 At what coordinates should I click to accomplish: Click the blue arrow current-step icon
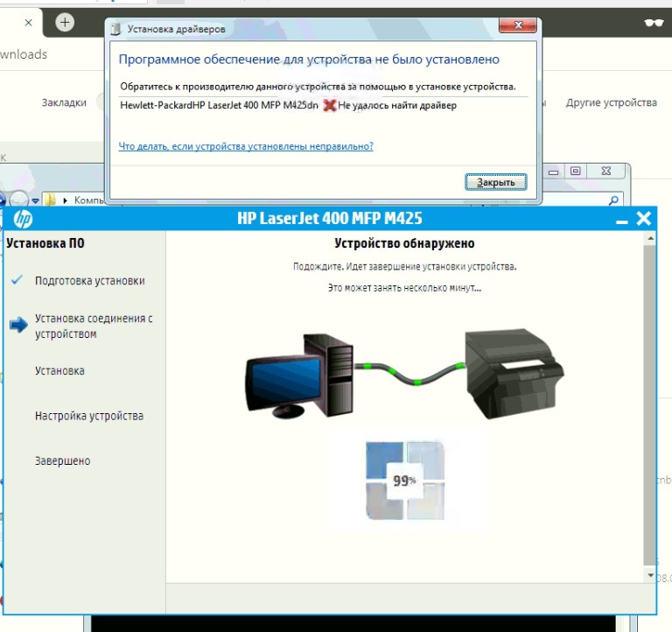click(18, 325)
